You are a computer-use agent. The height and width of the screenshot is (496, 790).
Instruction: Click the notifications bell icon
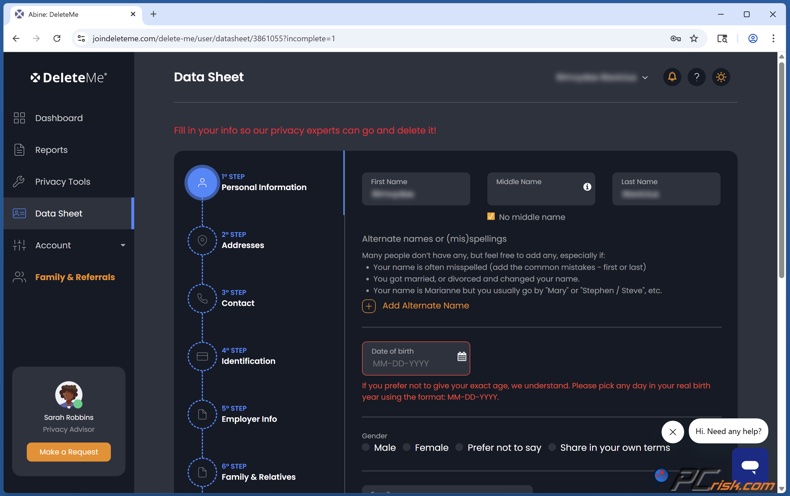click(672, 77)
